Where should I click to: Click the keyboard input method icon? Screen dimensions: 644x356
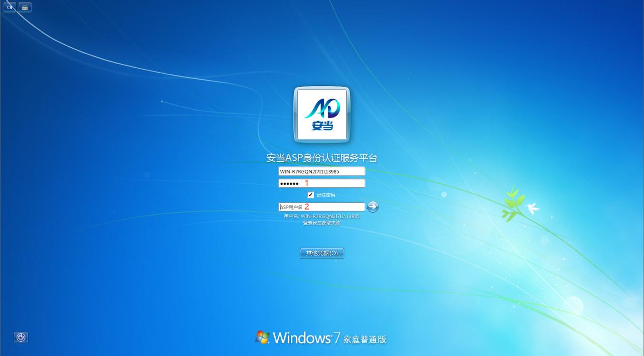25,8
